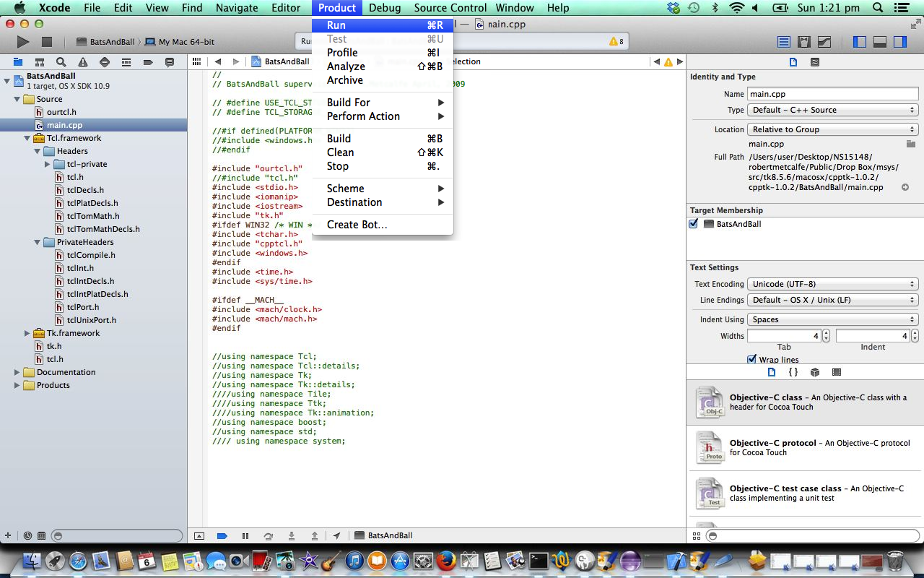Viewport: 924px width, 578px height.
Task: Show the Media library icon
Action: (x=837, y=372)
